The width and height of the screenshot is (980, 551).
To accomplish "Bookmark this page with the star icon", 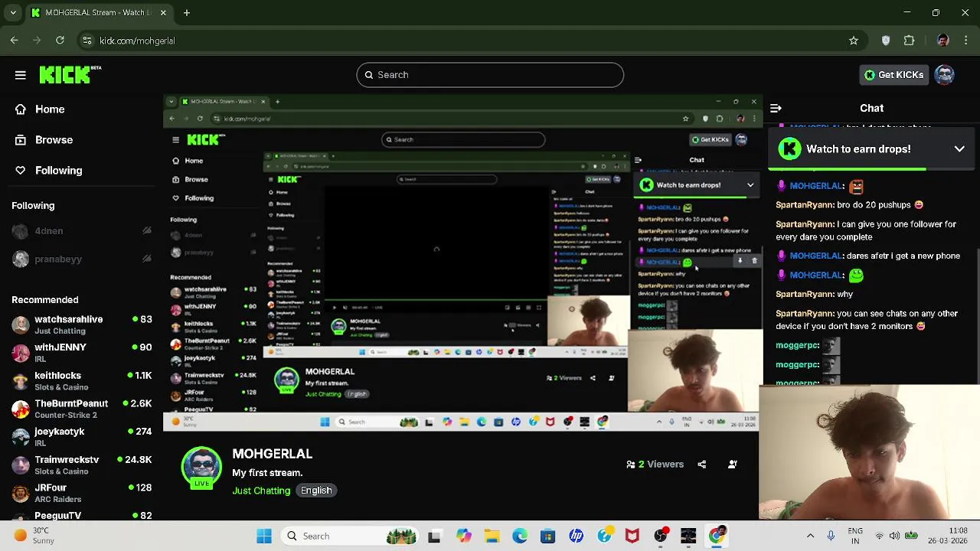I will coord(854,41).
